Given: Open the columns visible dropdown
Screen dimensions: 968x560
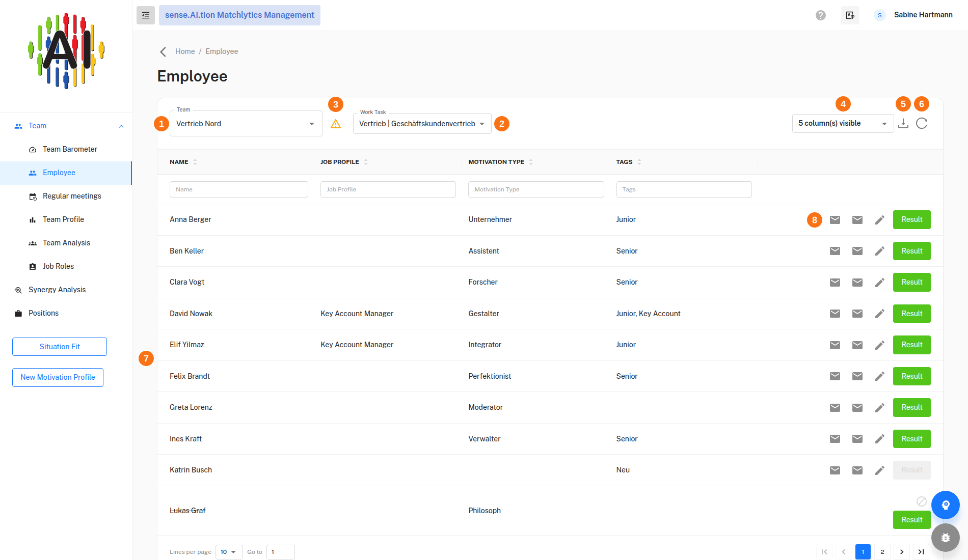Looking at the screenshot, I should click(x=843, y=123).
